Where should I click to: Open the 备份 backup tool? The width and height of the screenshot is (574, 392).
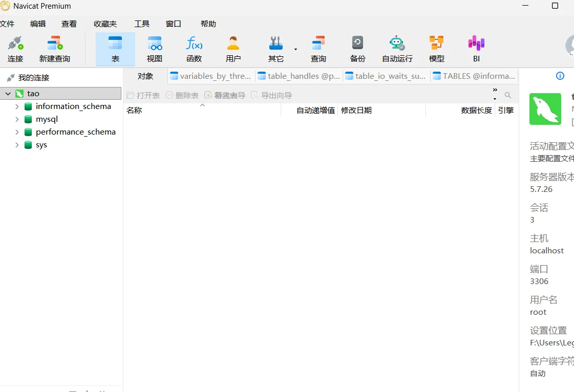point(357,49)
